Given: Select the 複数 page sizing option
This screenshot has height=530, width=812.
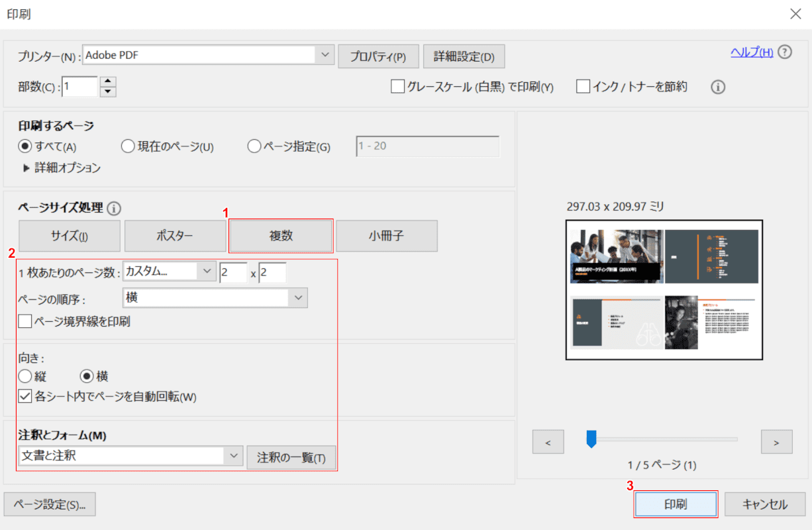Looking at the screenshot, I should (x=281, y=236).
